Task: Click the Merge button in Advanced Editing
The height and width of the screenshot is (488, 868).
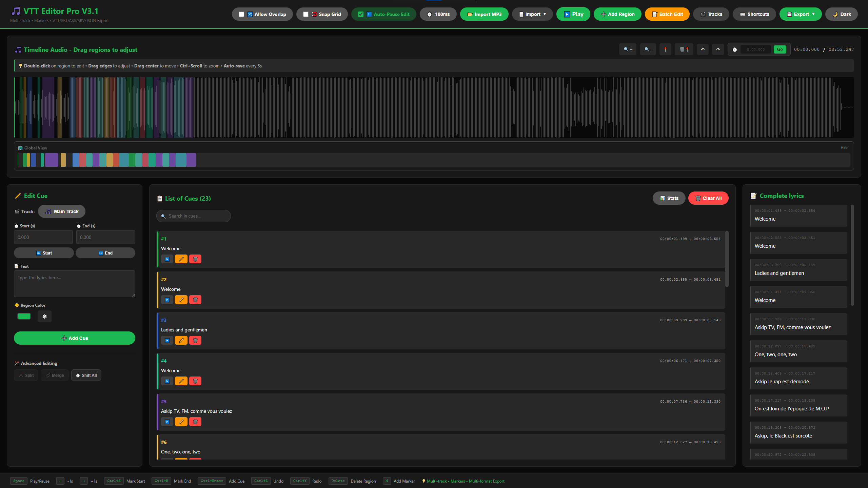Action: tap(55, 375)
